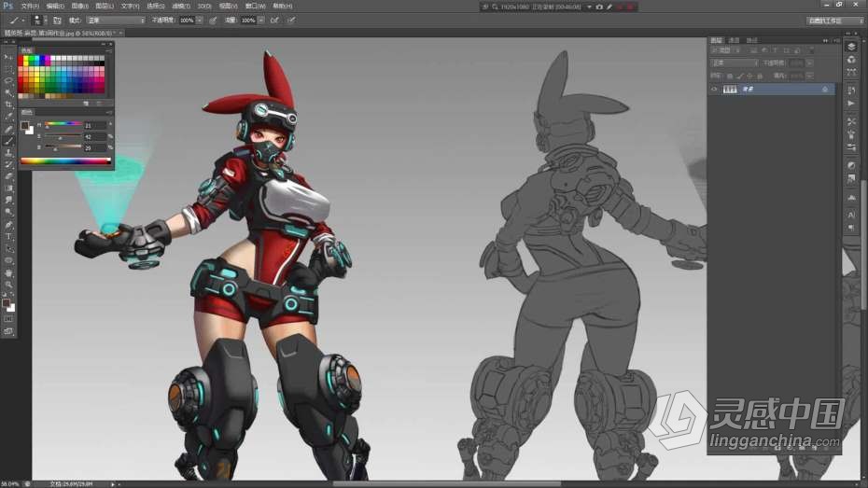Open the painting mode dropdown
868x488 pixels.
click(115, 21)
